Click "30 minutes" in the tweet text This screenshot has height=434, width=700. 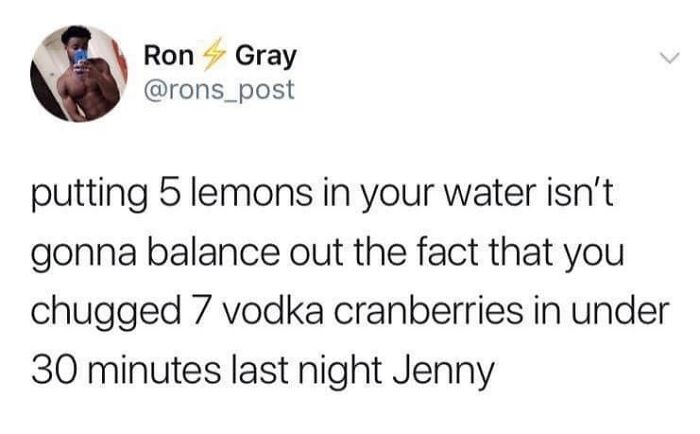(126, 370)
